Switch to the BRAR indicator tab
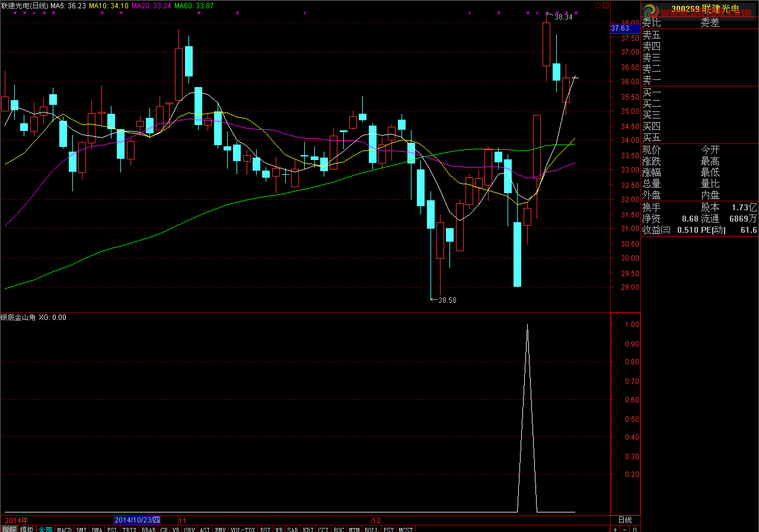759x532 pixels. pyautogui.click(x=149, y=529)
